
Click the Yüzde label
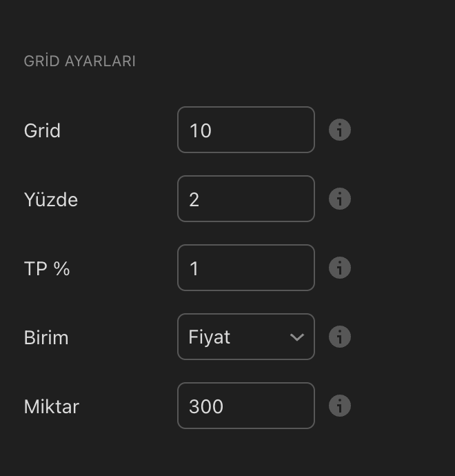[x=50, y=199]
